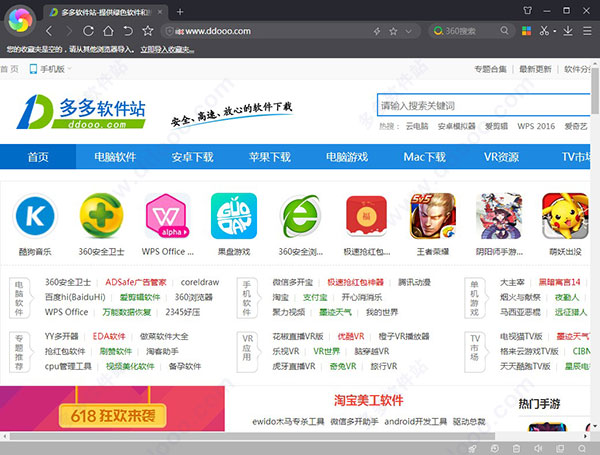Click the 黑暗寓言14 link
Screen dimensions: 600x455
tap(559, 282)
